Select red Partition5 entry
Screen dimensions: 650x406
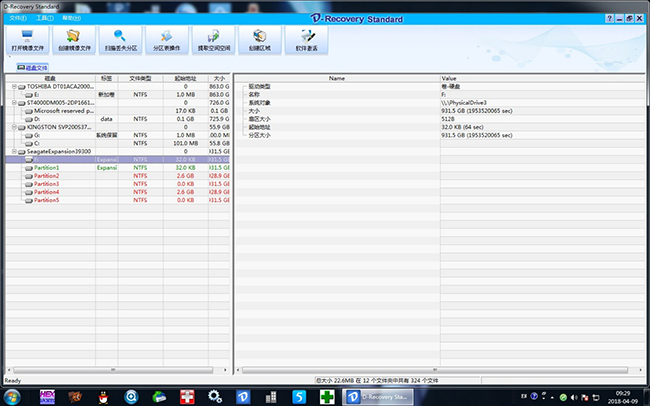(x=46, y=200)
